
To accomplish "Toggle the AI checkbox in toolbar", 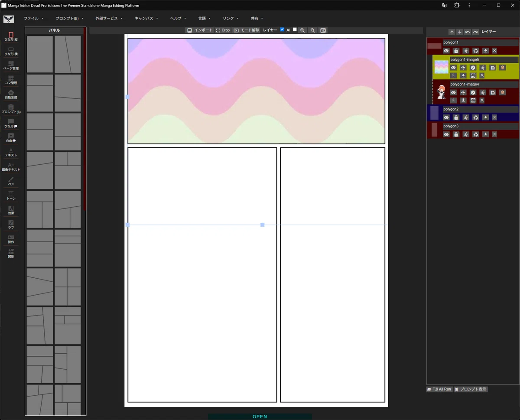I will [x=295, y=29].
